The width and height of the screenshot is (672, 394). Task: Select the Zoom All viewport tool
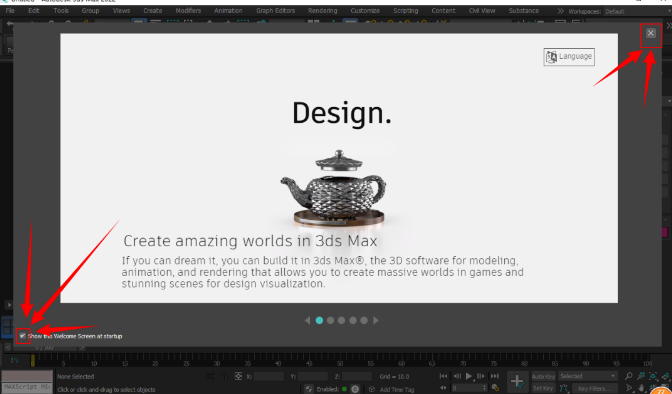640,376
